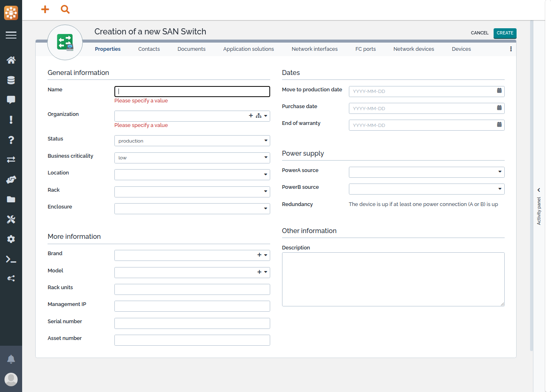
Task: Open calendar picker for Purchase date
Action: [x=499, y=108]
